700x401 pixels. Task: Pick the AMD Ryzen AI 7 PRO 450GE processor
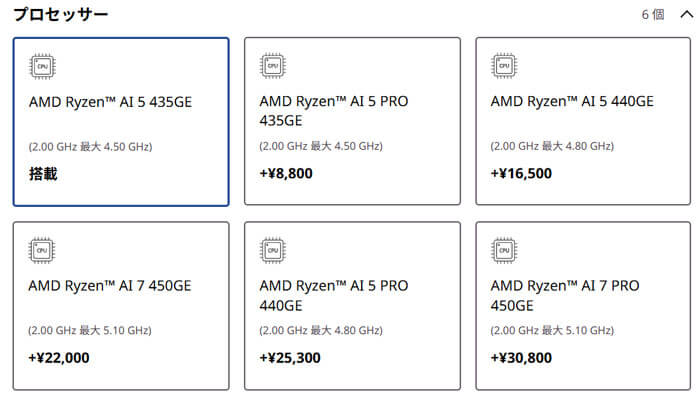coord(583,306)
